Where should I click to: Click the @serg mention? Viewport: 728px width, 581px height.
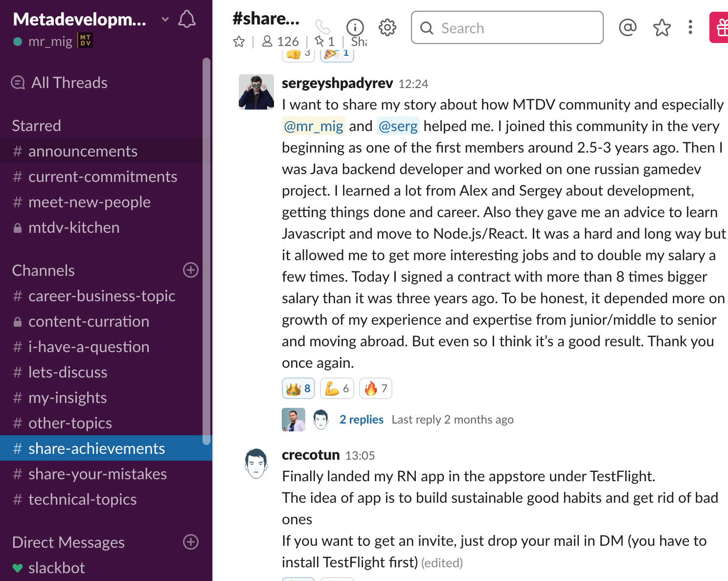click(398, 126)
